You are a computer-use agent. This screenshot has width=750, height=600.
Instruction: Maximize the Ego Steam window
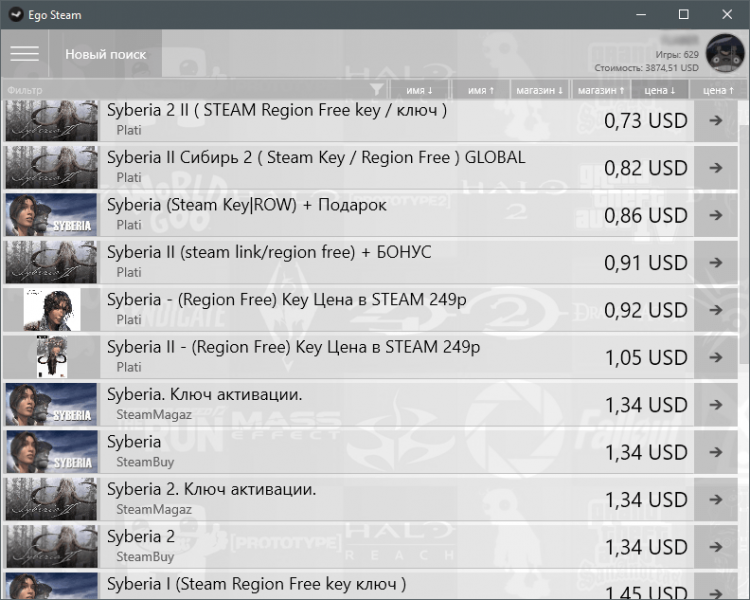pos(684,14)
